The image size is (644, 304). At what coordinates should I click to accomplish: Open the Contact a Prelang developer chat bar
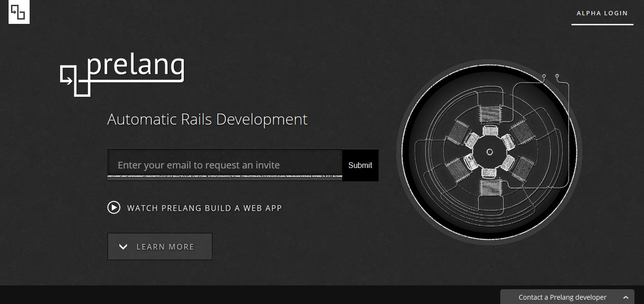point(567,297)
